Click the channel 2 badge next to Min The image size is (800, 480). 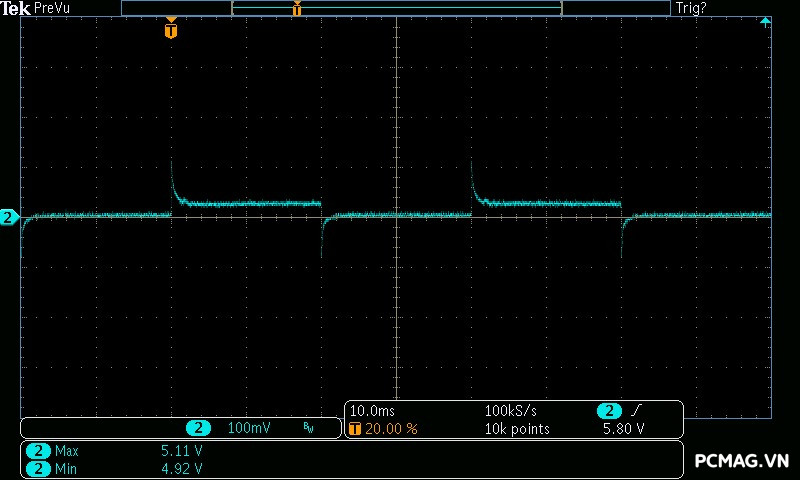tap(38, 467)
